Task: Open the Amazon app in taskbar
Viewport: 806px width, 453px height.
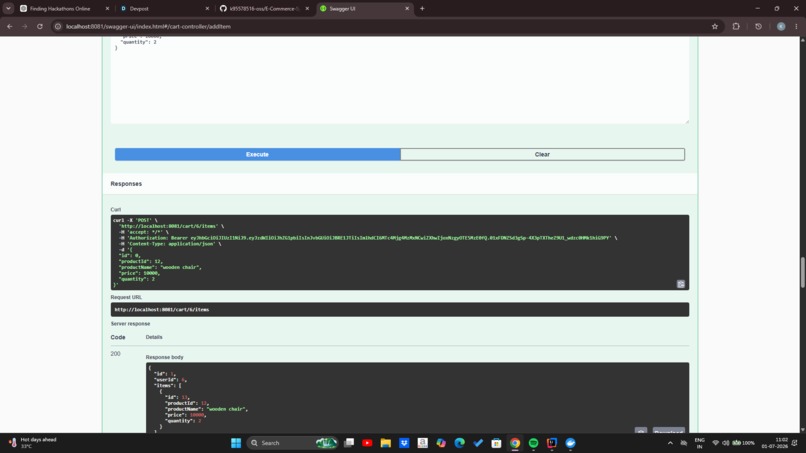Action: (423, 443)
